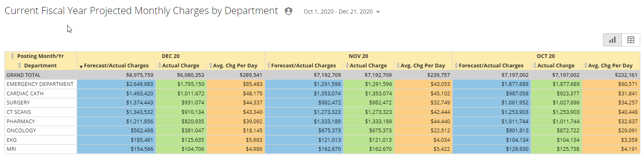Switch to bar chart view

point(612,40)
